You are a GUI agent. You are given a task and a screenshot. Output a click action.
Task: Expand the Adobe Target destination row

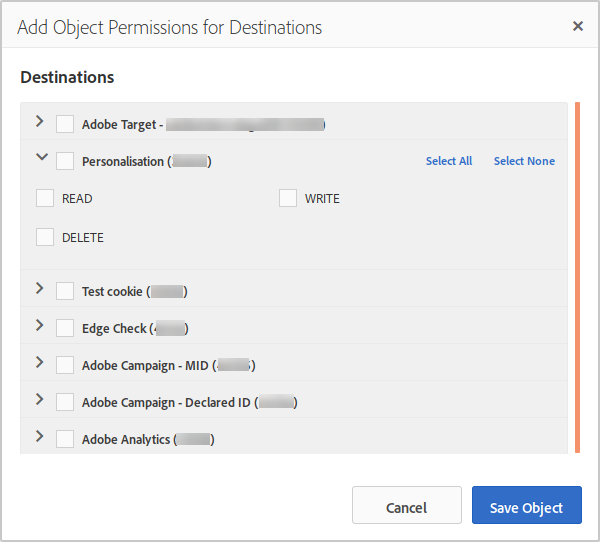[x=40, y=122]
